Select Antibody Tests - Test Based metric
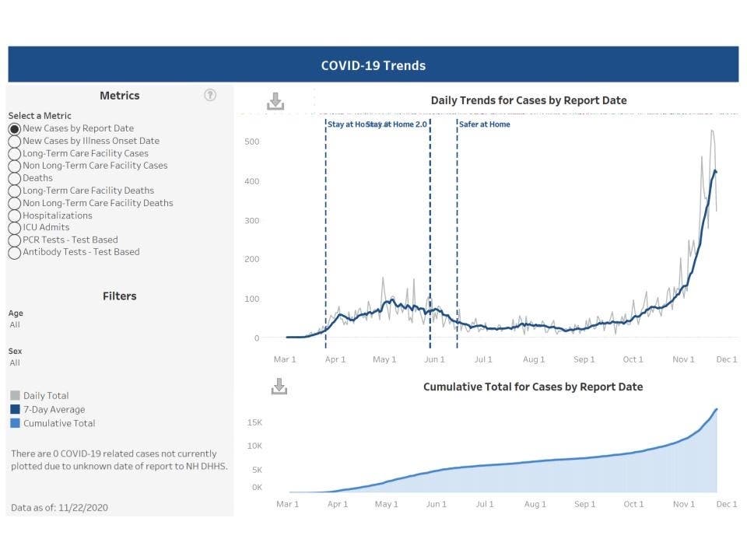 [14, 253]
